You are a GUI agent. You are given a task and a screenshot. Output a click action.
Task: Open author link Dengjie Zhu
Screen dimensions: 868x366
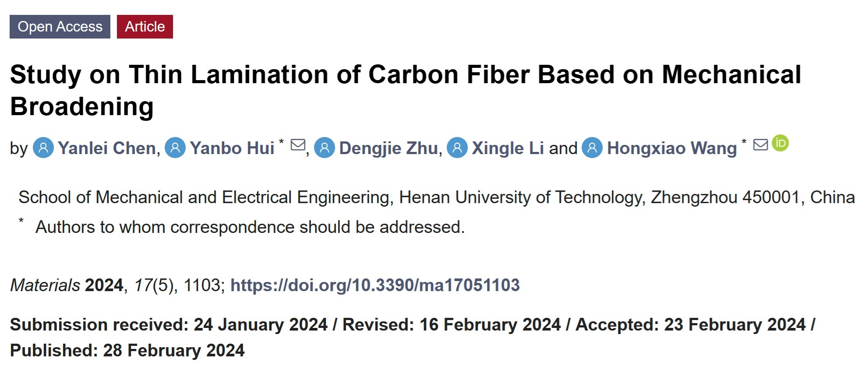(388, 148)
